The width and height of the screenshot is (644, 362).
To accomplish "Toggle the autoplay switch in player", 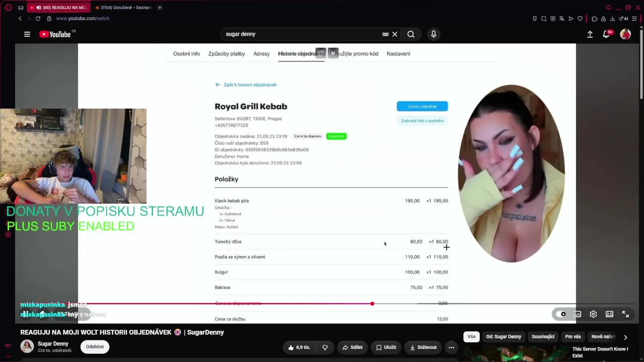I will [561, 314].
